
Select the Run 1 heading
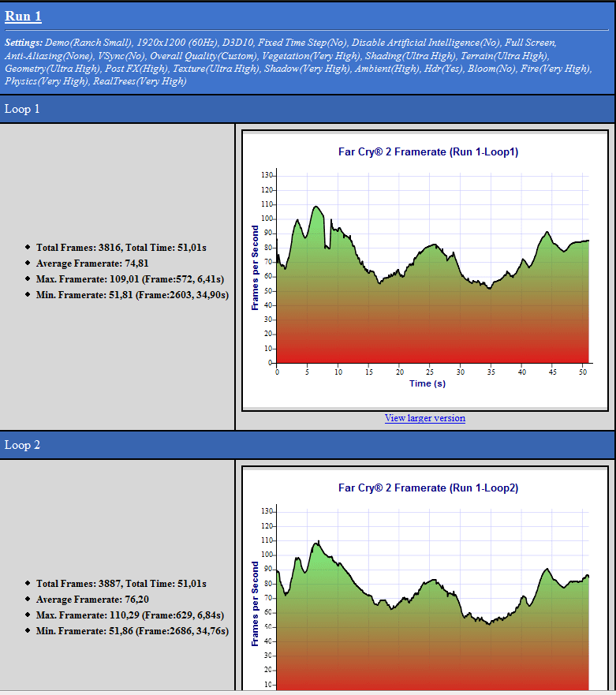[x=23, y=17]
